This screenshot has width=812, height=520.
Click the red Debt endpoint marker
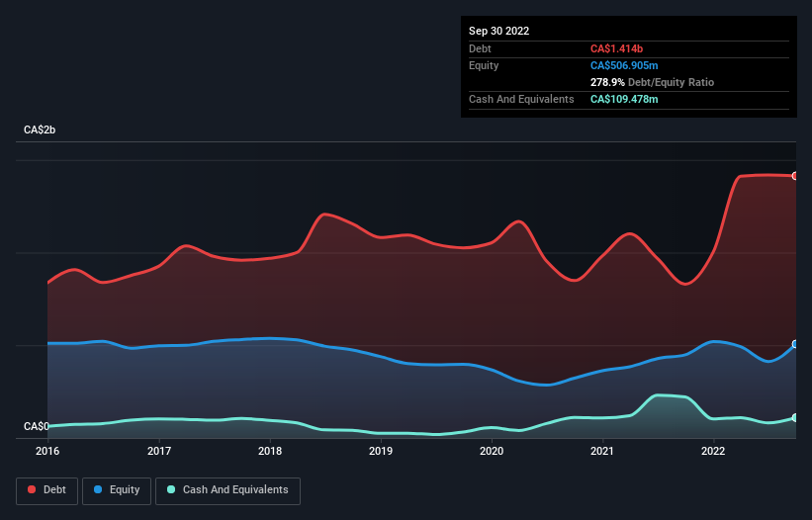click(795, 176)
